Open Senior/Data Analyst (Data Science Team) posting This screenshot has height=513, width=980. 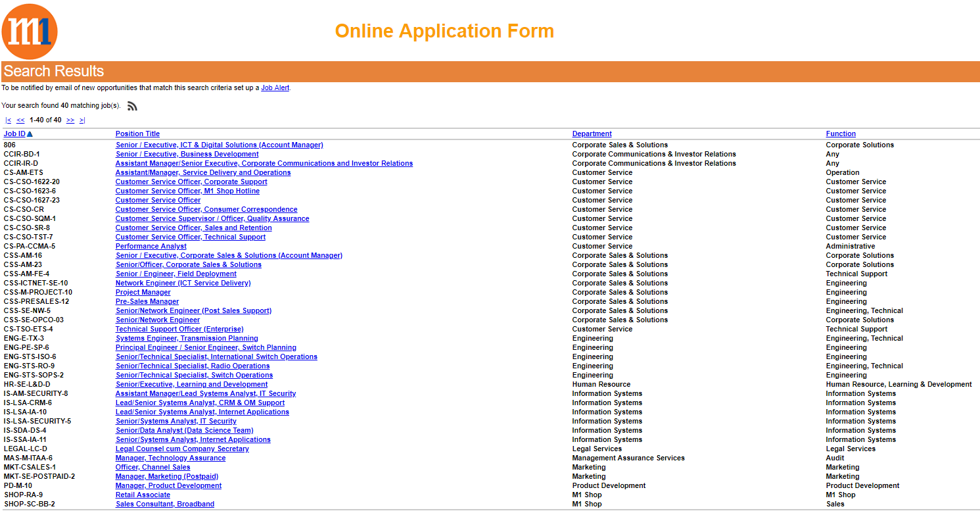[184, 431]
